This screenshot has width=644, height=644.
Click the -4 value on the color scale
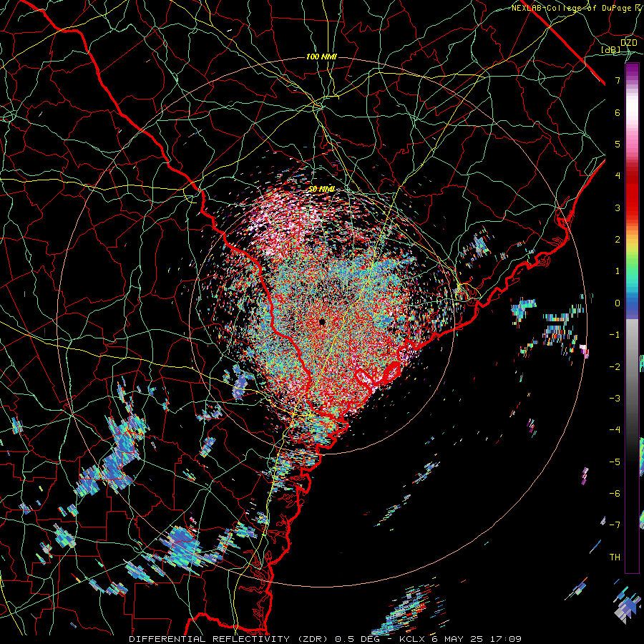tap(615, 429)
